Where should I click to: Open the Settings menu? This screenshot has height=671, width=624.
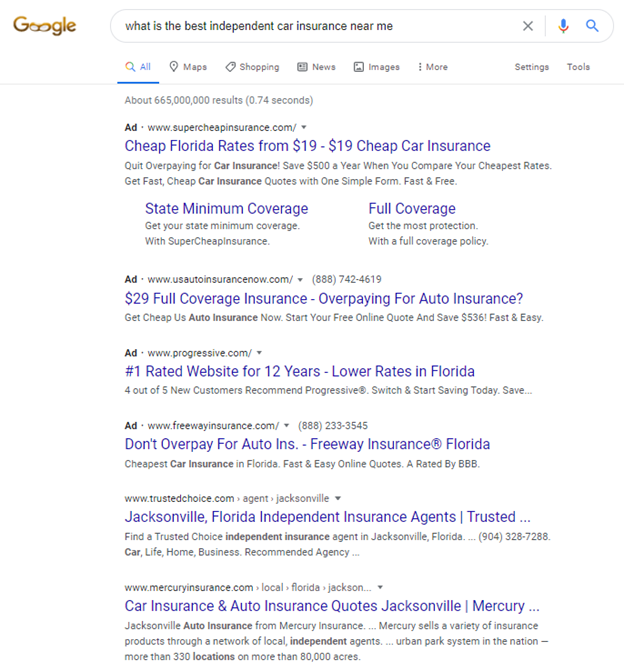pyautogui.click(x=531, y=67)
